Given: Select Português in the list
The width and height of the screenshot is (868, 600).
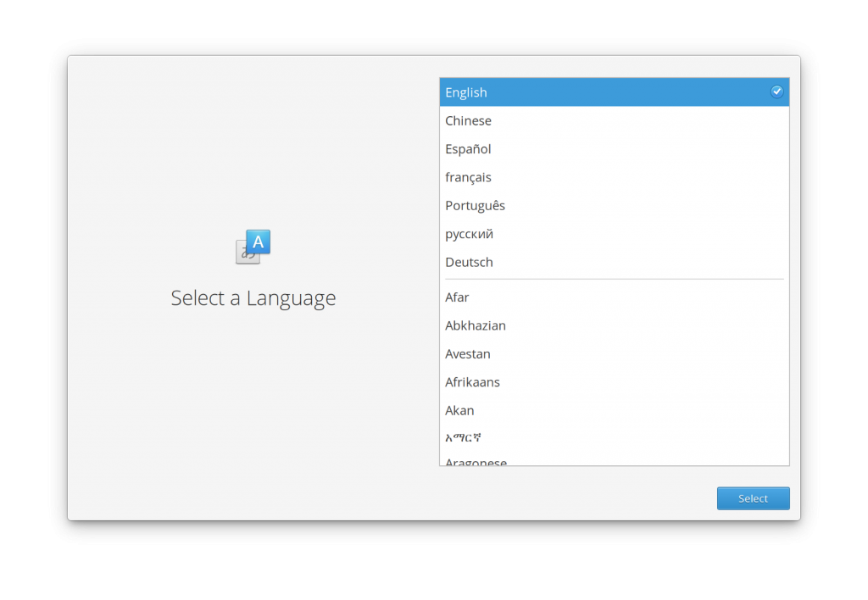Looking at the screenshot, I should tap(475, 205).
